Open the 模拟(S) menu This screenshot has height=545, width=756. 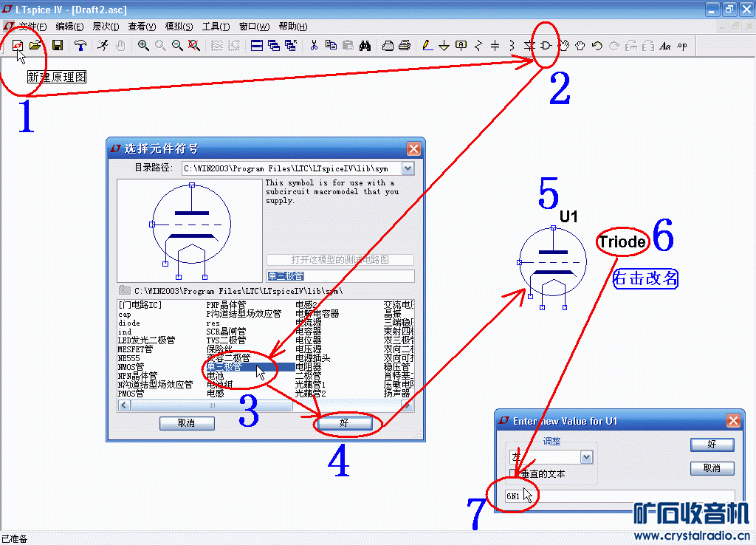179,26
